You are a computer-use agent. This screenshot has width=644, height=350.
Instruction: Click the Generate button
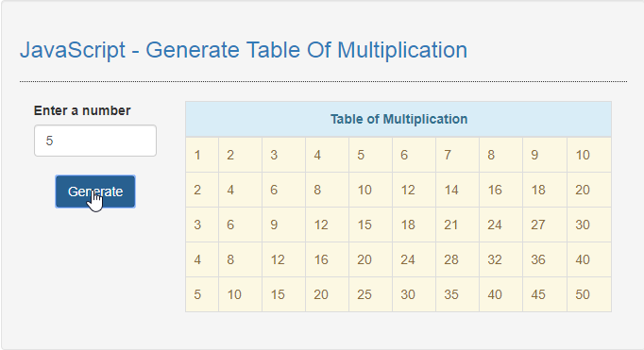[x=95, y=192]
